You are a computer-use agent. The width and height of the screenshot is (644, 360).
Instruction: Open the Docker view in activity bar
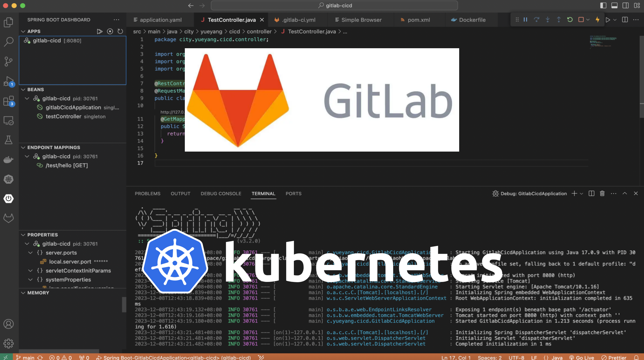click(x=9, y=159)
